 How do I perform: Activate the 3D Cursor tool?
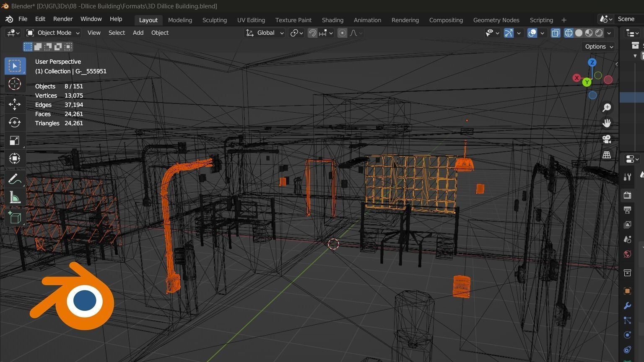[x=15, y=84]
